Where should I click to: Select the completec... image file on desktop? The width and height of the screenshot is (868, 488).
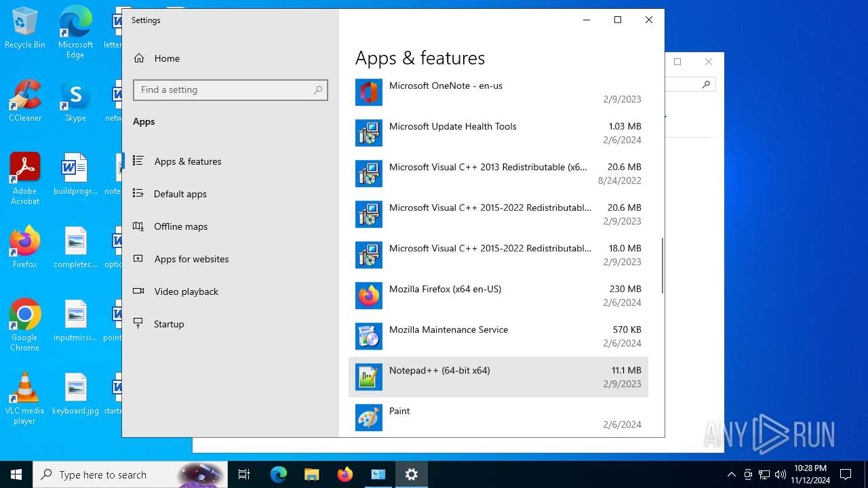(x=75, y=247)
